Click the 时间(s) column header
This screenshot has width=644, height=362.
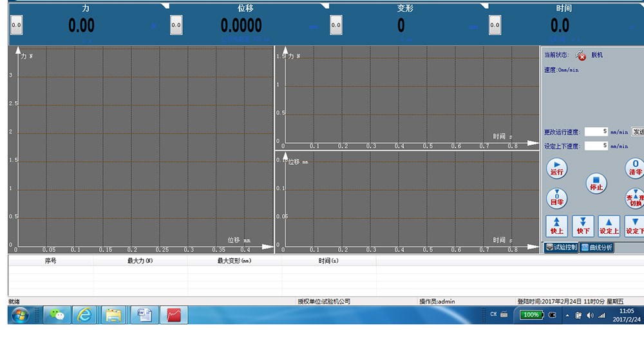(x=328, y=260)
